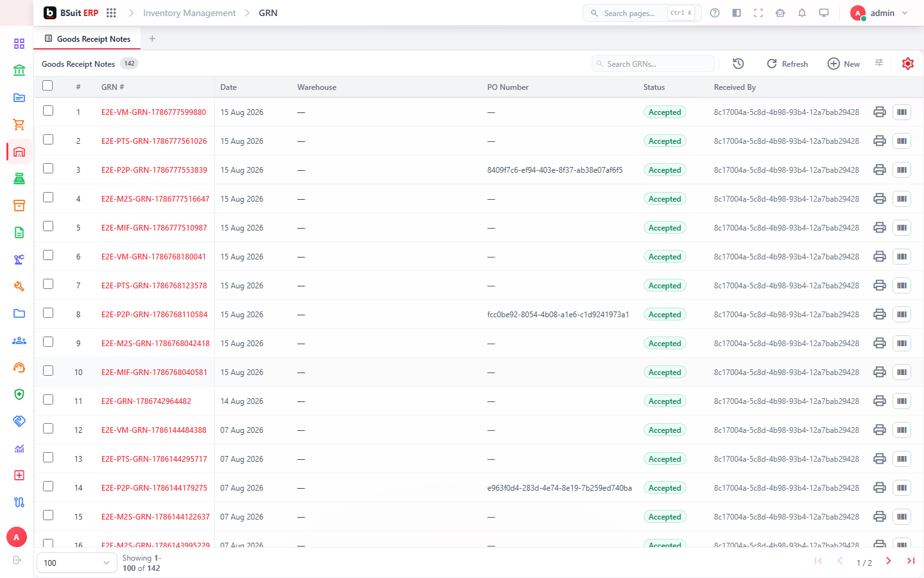
Task: Open Inventory Management breadcrumb
Action: tap(189, 13)
